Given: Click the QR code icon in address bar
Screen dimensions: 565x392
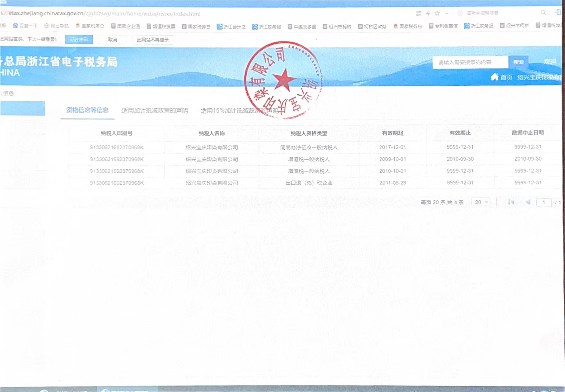Looking at the screenshot, I should click(419, 13).
